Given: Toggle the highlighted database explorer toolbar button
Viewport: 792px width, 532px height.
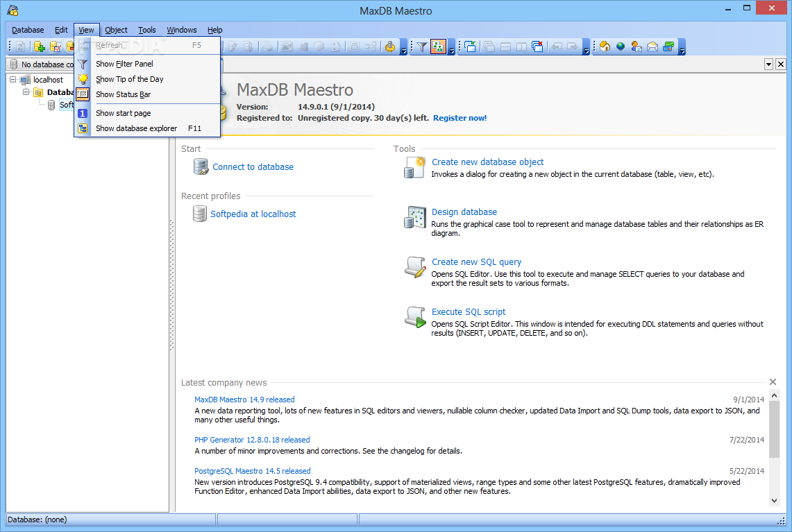Looking at the screenshot, I should coord(438,47).
